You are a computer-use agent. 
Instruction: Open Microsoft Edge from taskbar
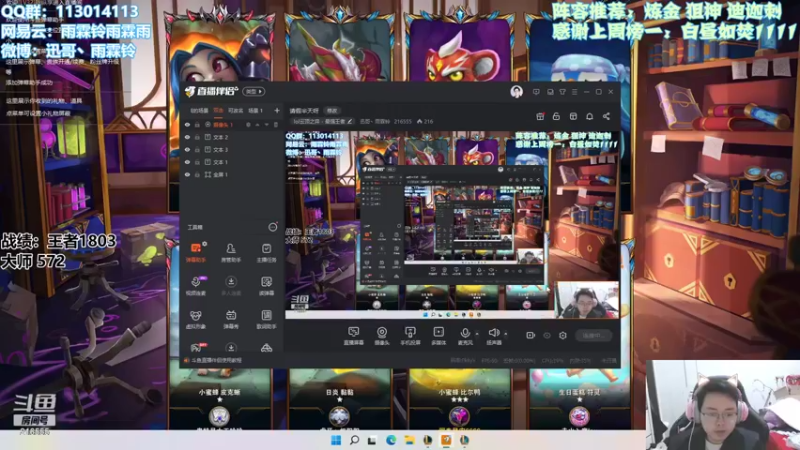pos(391,440)
